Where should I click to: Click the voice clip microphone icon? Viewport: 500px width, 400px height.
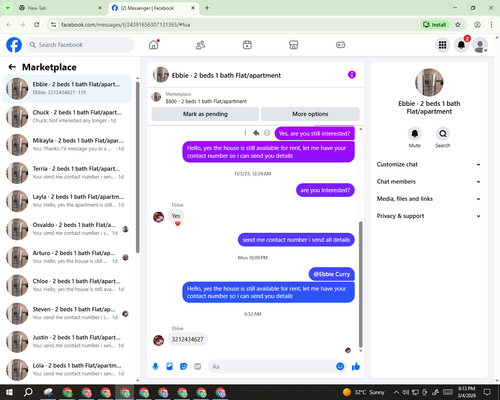[155, 367]
